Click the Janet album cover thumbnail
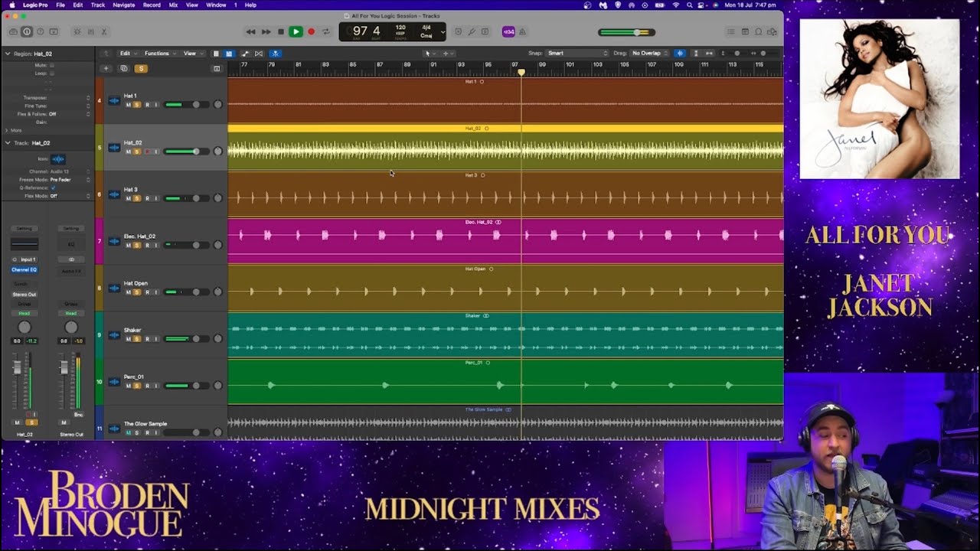This screenshot has height=551, width=980. pyautogui.click(x=879, y=99)
